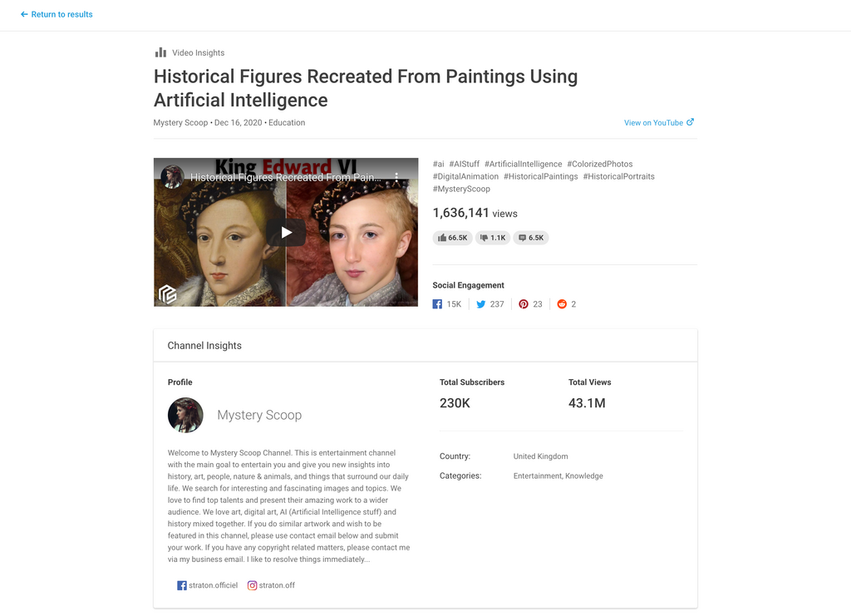851x616 pixels.
Task: Play the video thumbnail
Action: (x=286, y=233)
